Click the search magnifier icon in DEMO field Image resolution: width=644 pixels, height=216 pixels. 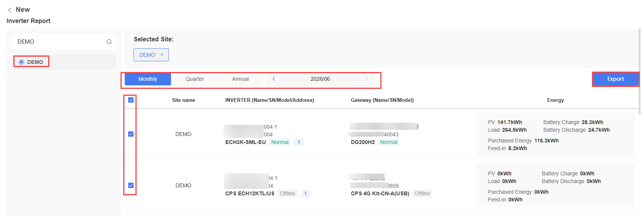click(109, 42)
